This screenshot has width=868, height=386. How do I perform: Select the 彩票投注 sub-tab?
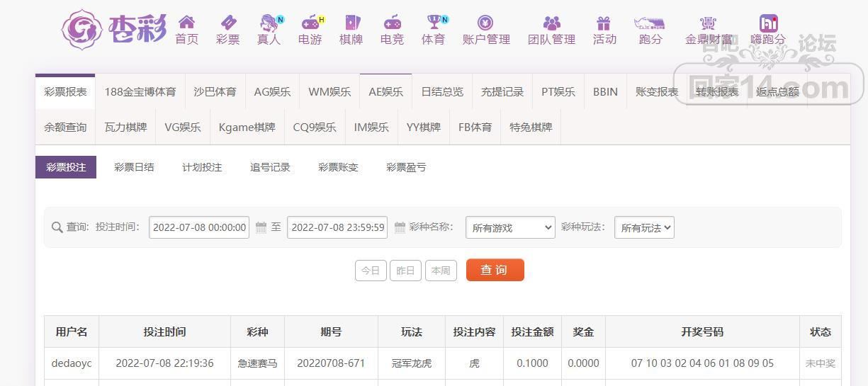tap(66, 167)
